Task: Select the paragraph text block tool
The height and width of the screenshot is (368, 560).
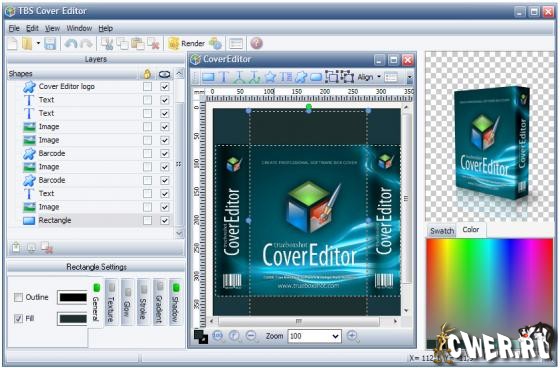Action: (x=286, y=77)
